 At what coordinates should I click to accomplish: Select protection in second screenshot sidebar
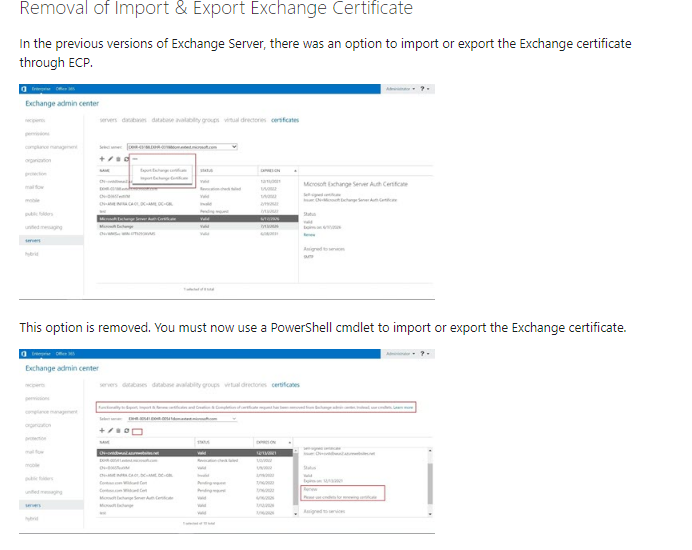tap(36, 438)
